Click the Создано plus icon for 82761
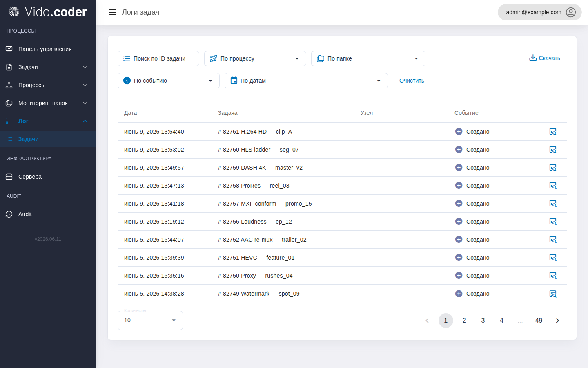This screenshot has width=588, height=368. 459,131
